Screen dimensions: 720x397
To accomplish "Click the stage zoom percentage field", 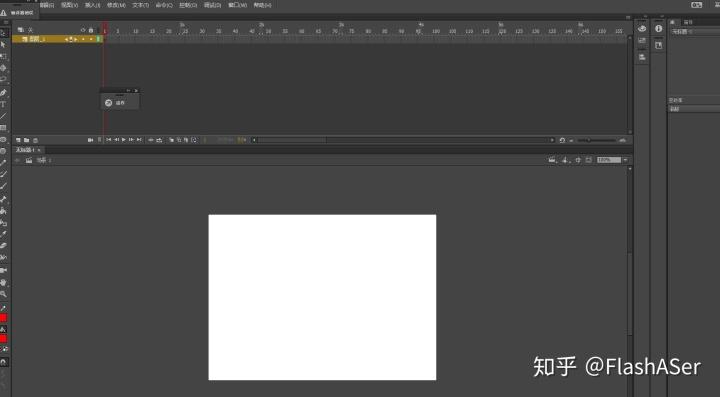I will 609,160.
